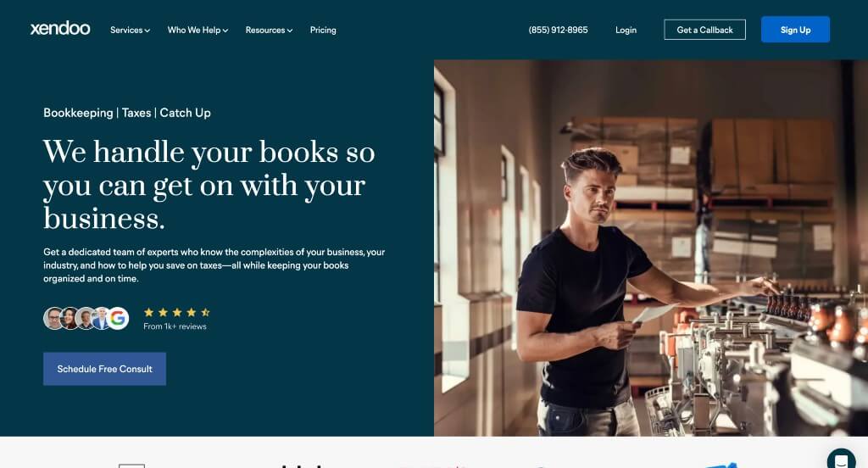
Task: Expand the Services dropdown menu
Action: click(130, 30)
